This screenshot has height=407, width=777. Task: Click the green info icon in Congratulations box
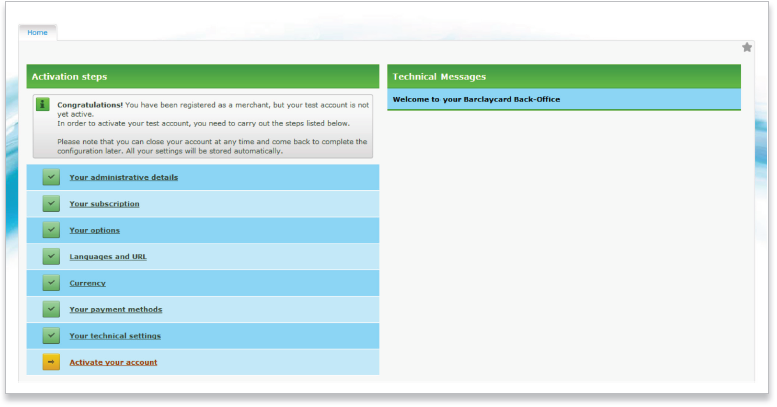coord(43,104)
